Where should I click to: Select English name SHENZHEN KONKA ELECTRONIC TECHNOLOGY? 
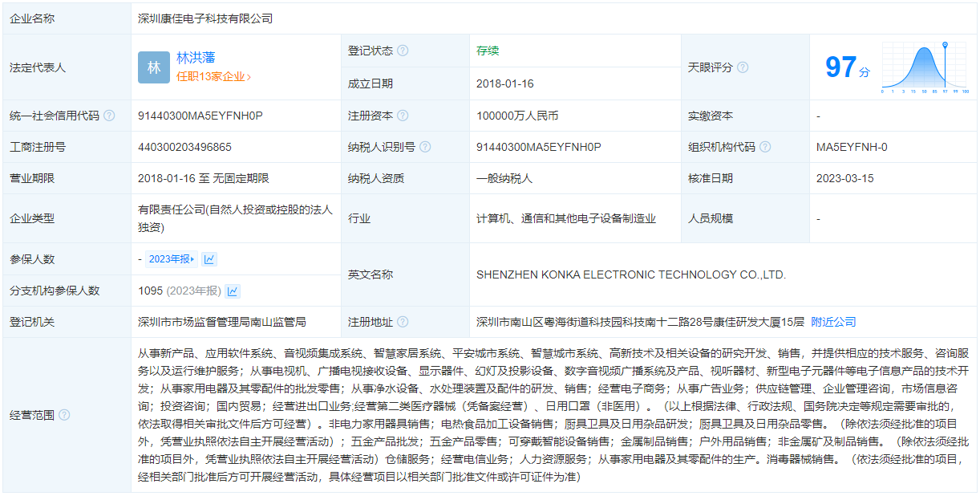(631, 274)
